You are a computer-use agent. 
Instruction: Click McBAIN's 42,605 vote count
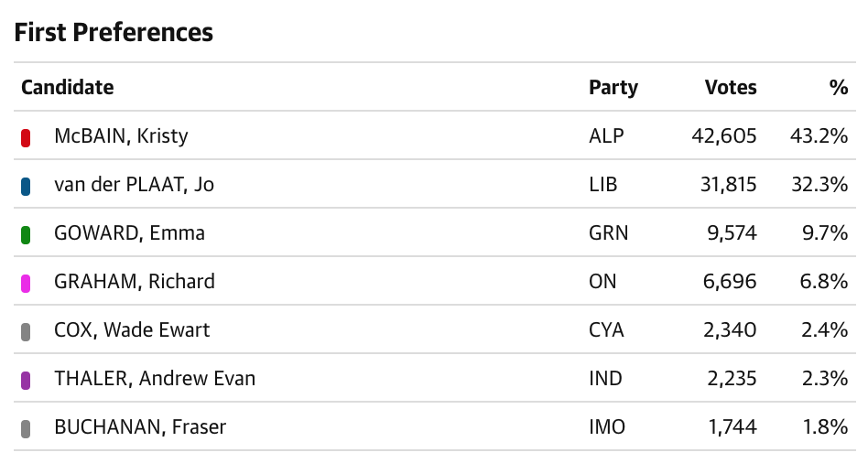point(724,135)
